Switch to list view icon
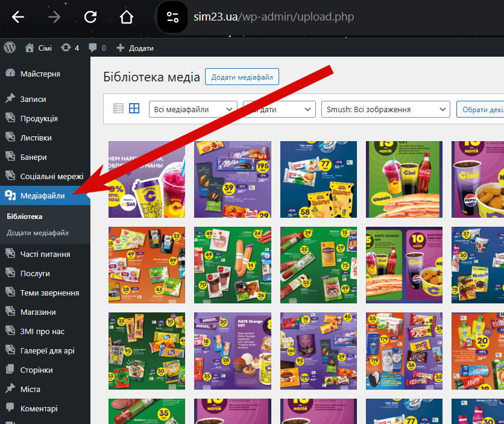504x424 pixels. pos(118,109)
